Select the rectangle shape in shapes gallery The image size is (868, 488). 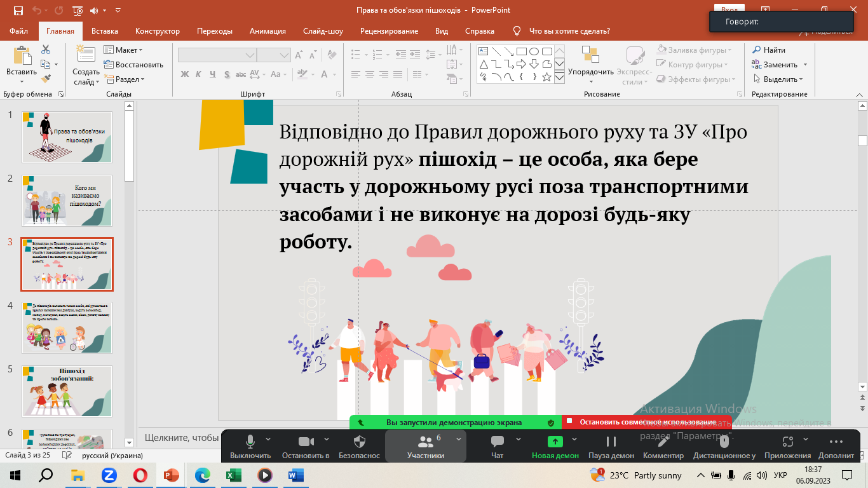tap(521, 51)
